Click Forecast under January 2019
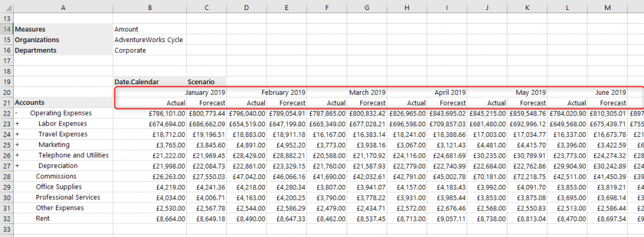644x237 pixels. pos(206,102)
